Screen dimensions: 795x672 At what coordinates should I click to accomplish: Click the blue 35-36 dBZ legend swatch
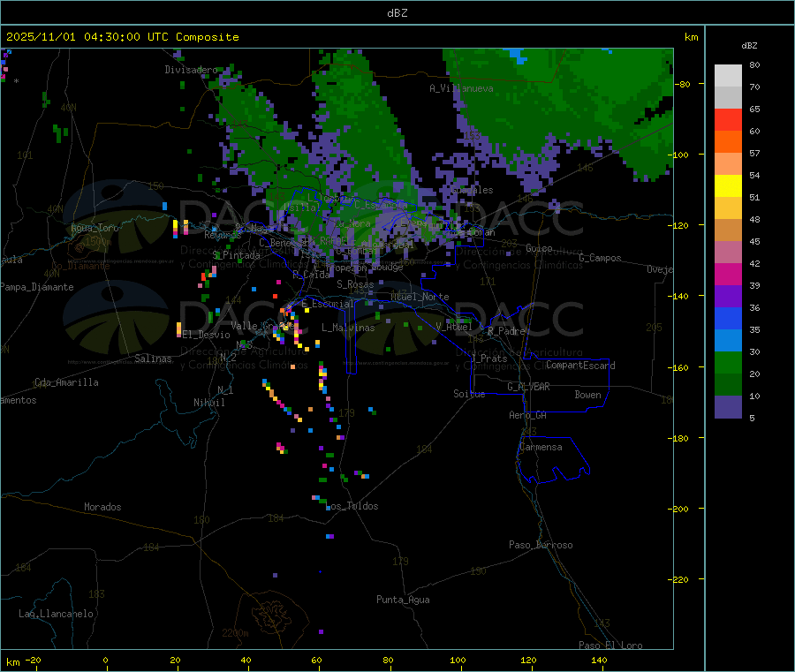coord(728,318)
